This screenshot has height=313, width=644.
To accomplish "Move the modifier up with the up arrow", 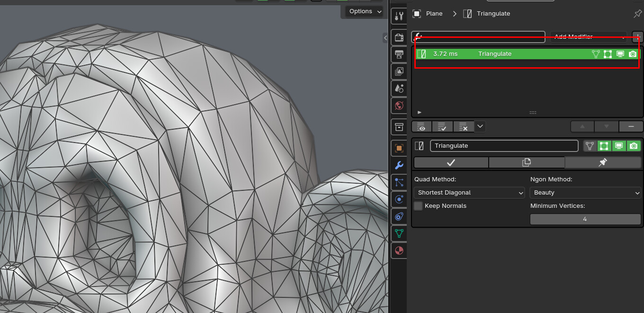I will point(582,126).
